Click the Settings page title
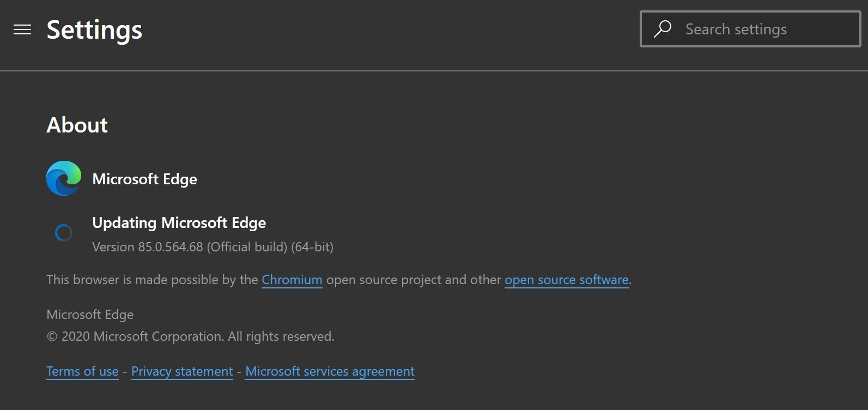Viewport: 868px width, 410px height. pyautogui.click(x=94, y=29)
